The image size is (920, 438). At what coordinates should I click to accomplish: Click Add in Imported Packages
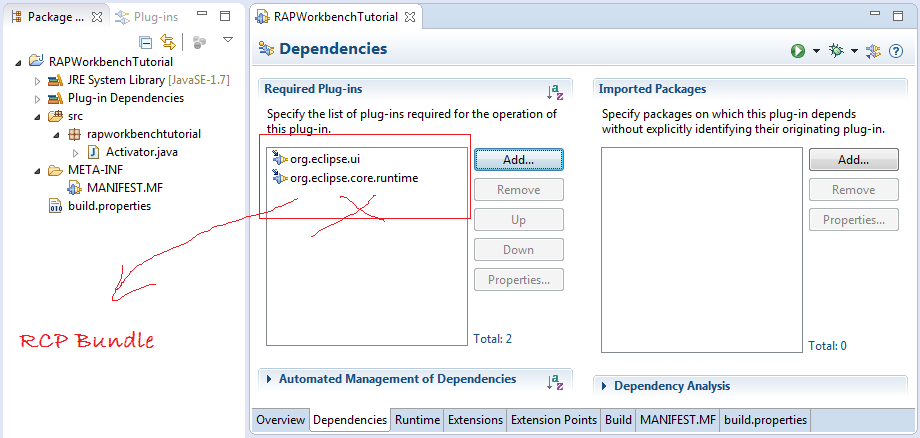(854, 159)
